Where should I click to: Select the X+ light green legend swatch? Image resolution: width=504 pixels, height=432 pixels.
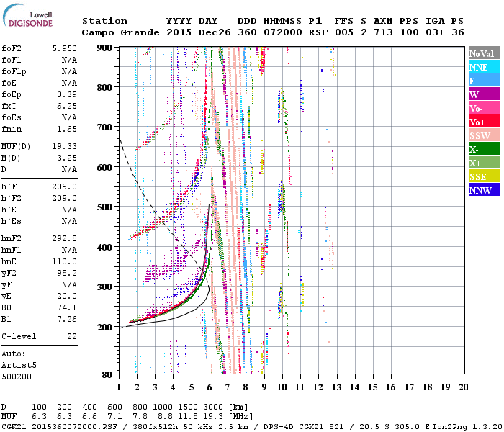[484, 163]
